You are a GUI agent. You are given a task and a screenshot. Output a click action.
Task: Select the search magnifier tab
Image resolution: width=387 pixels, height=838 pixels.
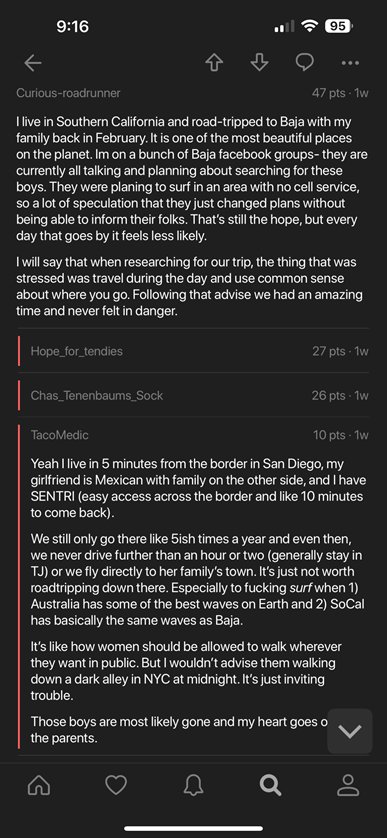pyautogui.click(x=270, y=785)
